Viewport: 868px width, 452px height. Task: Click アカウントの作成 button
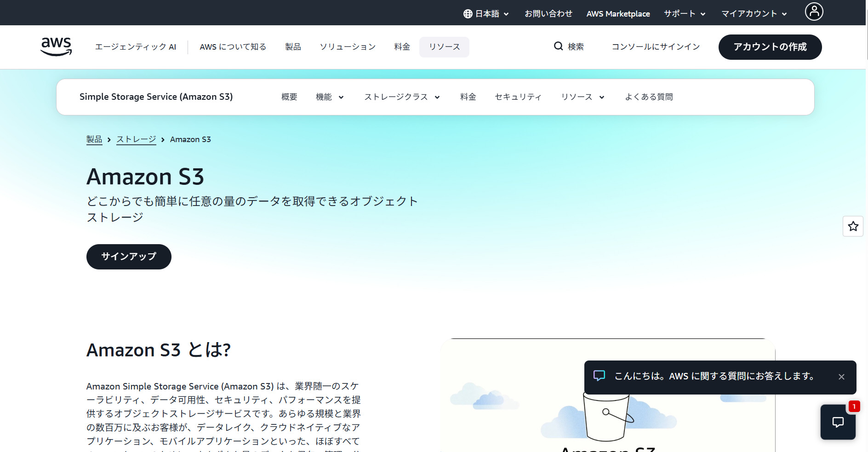(x=770, y=47)
